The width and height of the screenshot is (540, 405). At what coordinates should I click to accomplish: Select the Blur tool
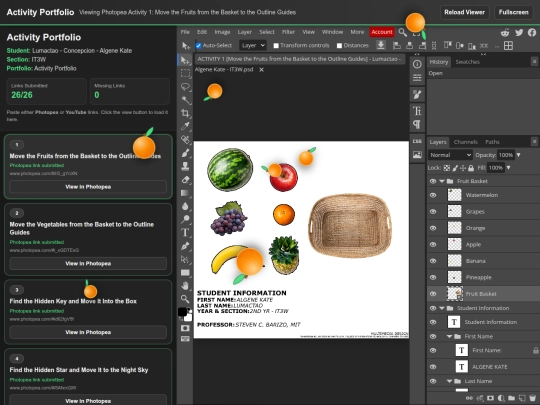pyautogui.click(x=185, y=206)
